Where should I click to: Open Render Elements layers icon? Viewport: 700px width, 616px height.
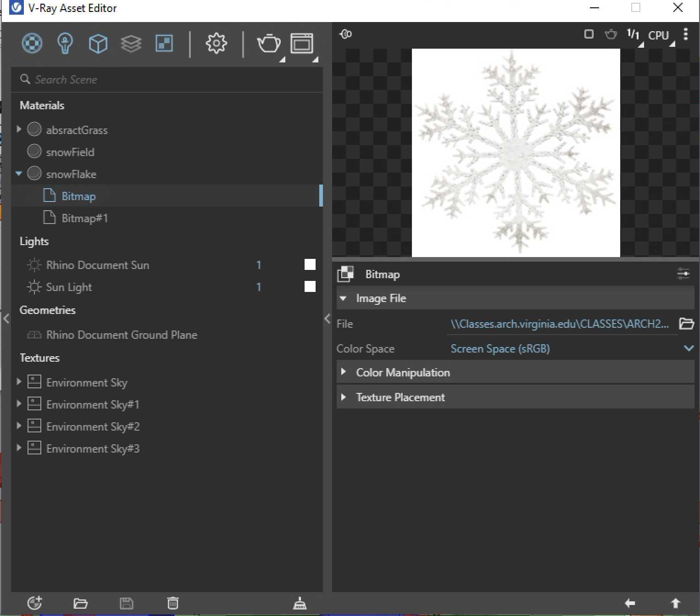click(131, 44)
